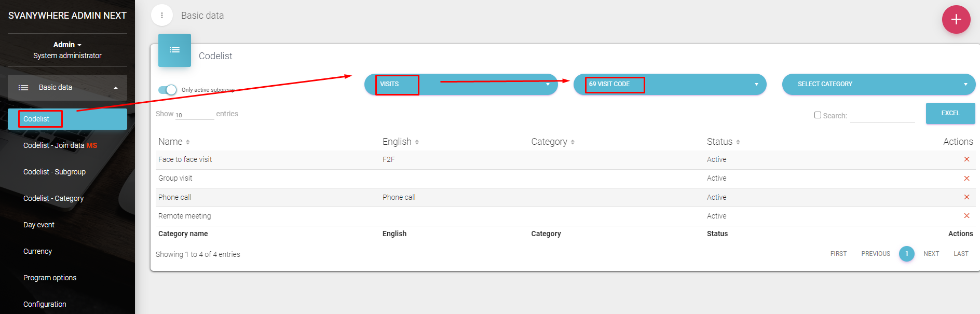Click into the Search text field
Screen dimensions: 980x314
pos(882,116)
